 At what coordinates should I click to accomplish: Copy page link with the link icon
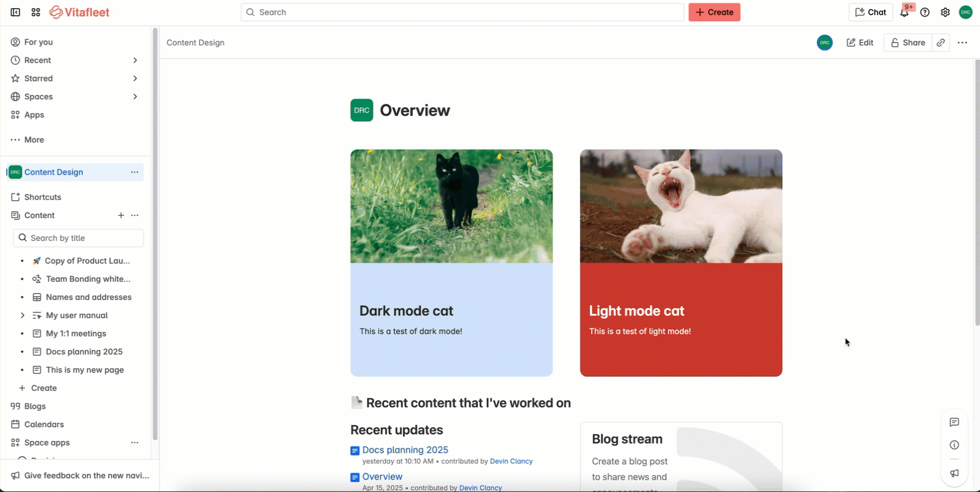(x=941, y=43)
